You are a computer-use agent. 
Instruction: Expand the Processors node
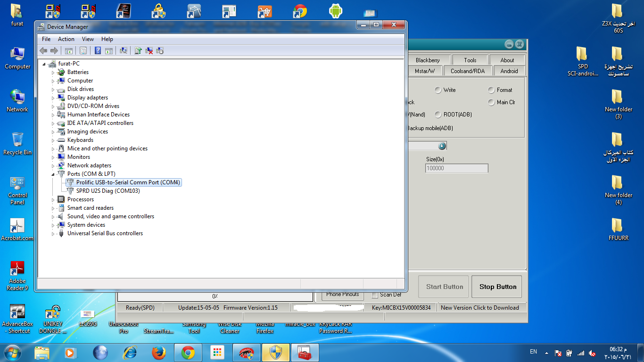click(53, 200)
